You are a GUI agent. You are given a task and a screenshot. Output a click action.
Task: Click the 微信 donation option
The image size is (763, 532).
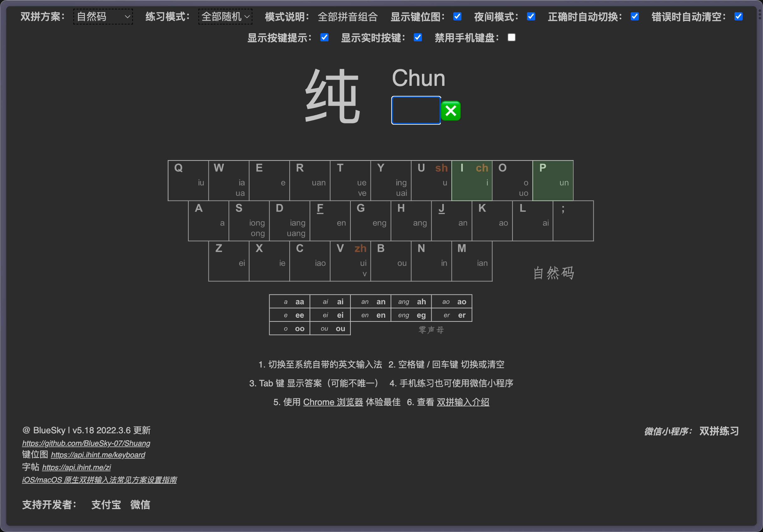click(x=140, y=505)
